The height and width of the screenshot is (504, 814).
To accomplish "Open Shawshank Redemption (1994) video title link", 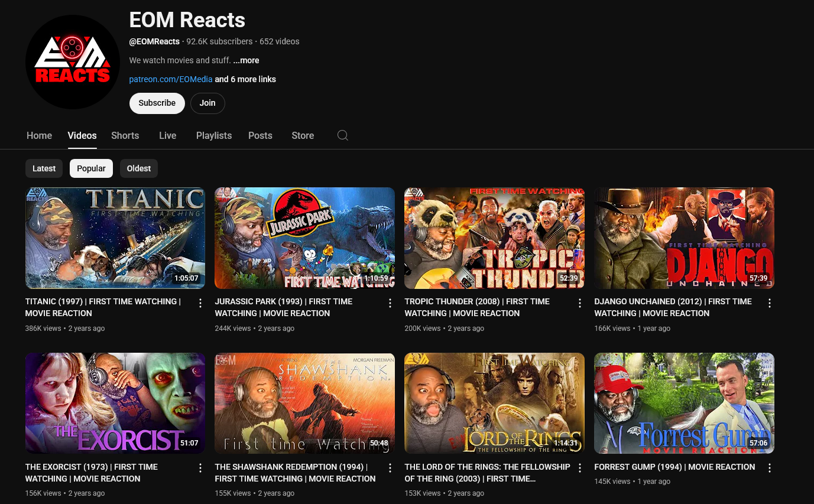I will [296, 473].
